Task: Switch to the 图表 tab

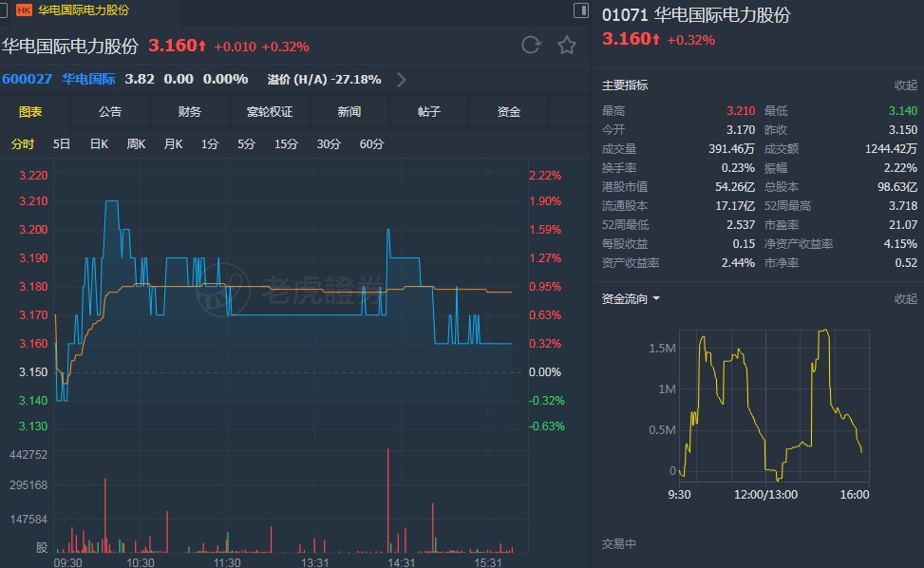Action: click(30, 112)
